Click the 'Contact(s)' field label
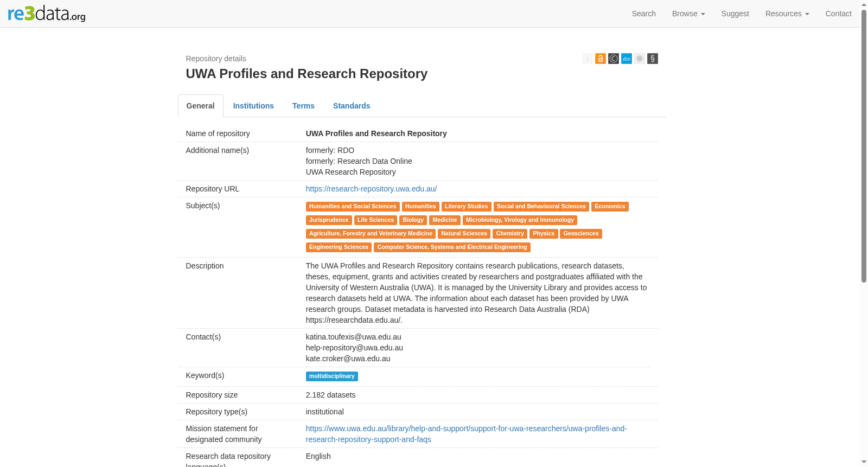This screenshot has height=467, width=868. [x=203, y=337]
